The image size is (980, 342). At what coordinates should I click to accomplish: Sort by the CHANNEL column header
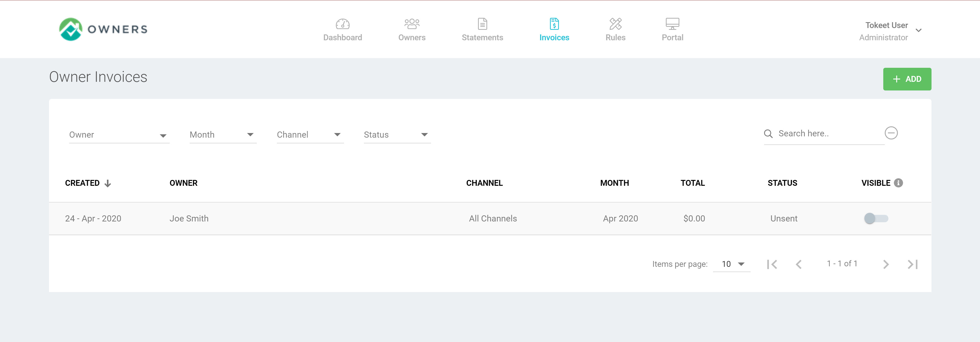[x=484, y=183]
